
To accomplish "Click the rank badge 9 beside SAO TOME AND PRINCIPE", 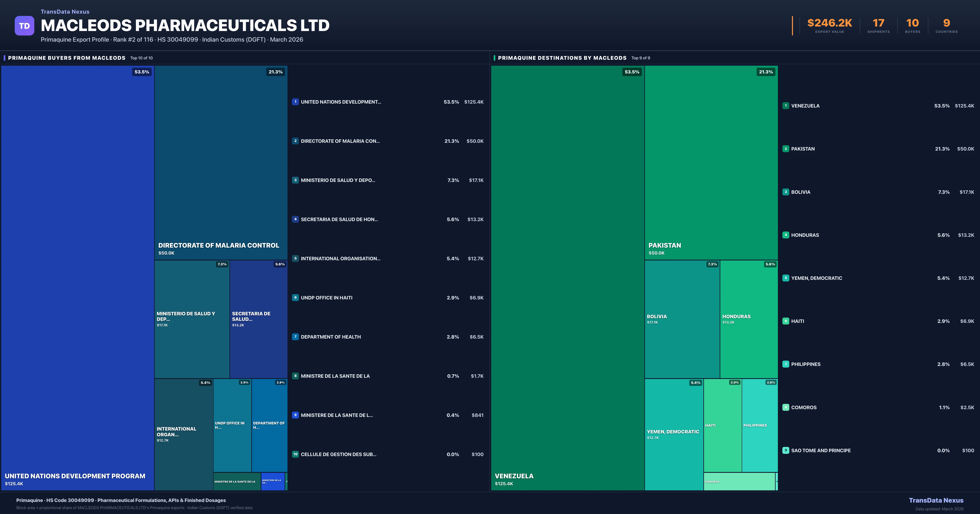I will pyautogui.click(x=786, y=450).
